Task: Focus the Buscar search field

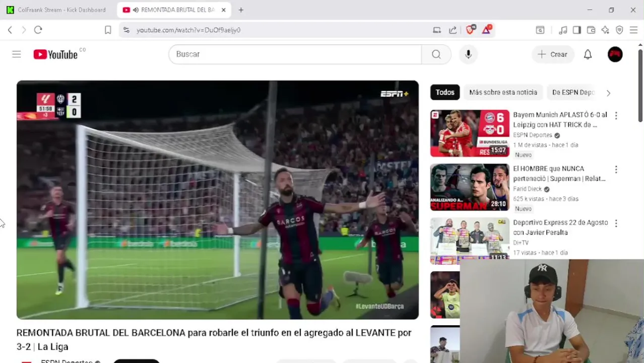Action: tap(295, 54)
